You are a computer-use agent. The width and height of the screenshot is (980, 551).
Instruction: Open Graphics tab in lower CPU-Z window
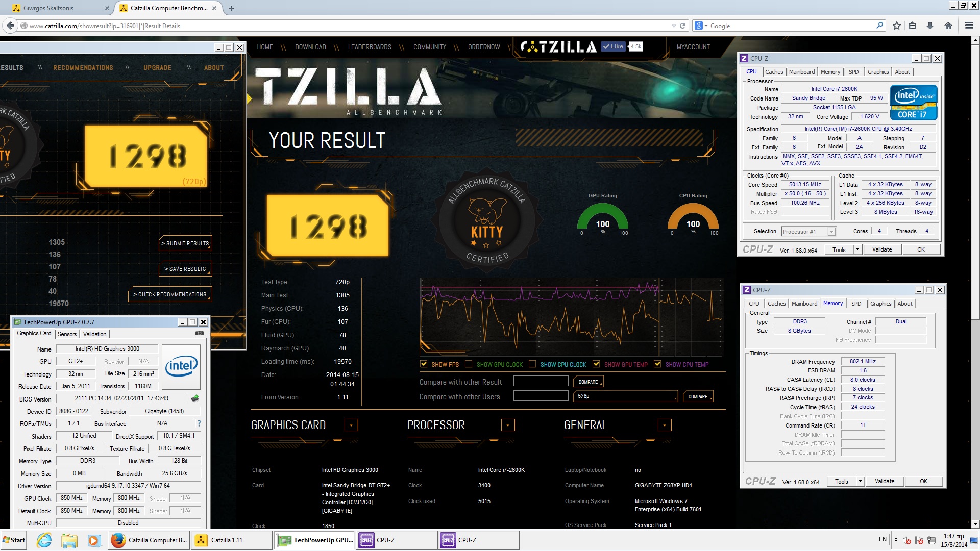pyautogui.click(x=881, y=304)
